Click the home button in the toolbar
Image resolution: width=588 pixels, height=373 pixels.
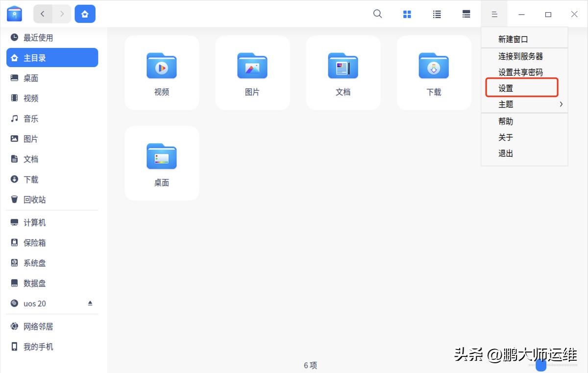[85, 14]
